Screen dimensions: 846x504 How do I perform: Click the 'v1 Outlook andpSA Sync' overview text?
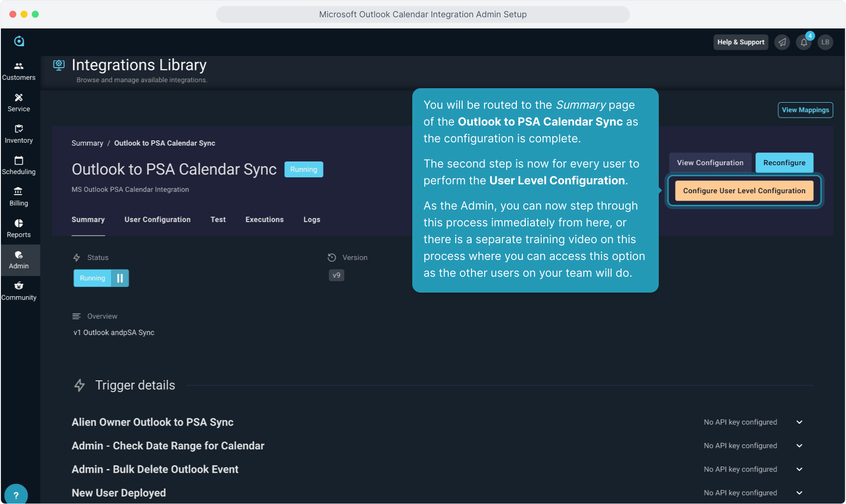114,333
